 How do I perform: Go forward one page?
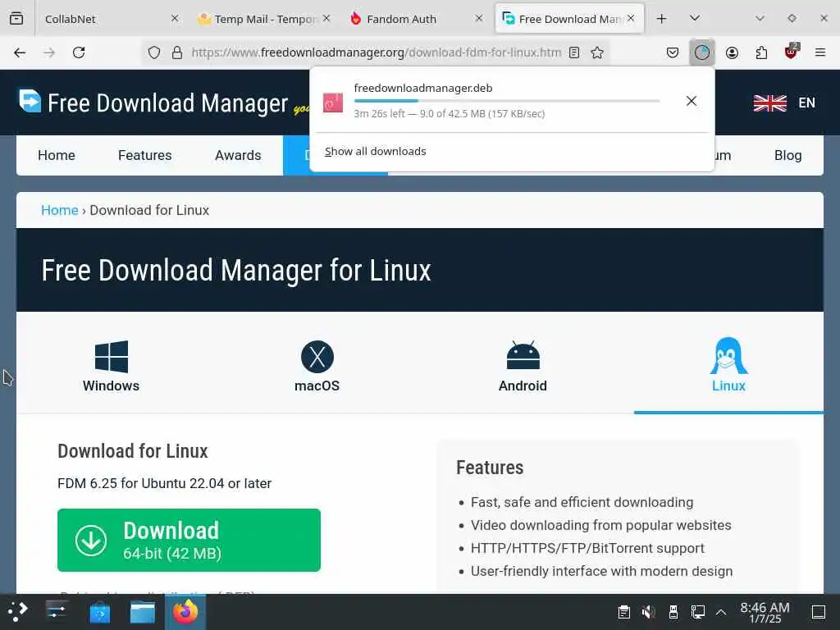click(49, 52)
